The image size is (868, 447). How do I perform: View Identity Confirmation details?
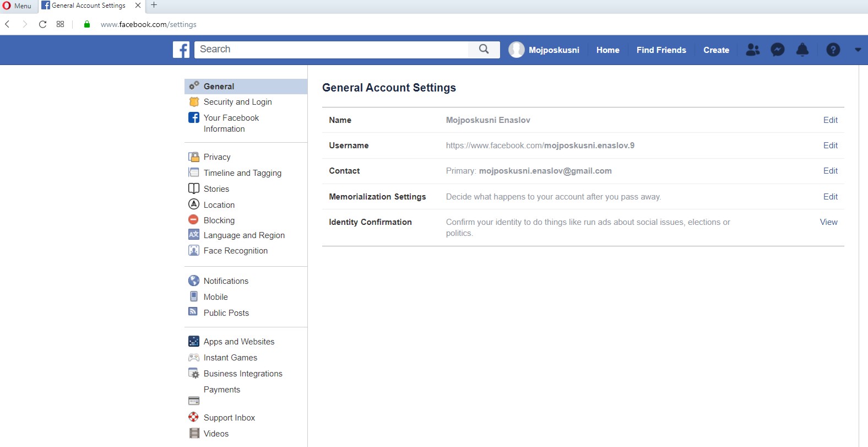coord(828,222)
